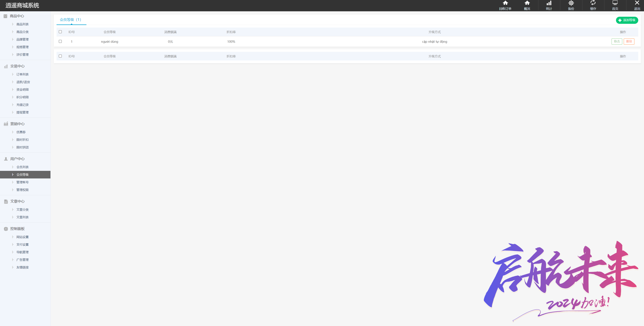Open 会员列表 in the sidebar
644x326 pixels.
pyautogui.click(x=22, y=167)
